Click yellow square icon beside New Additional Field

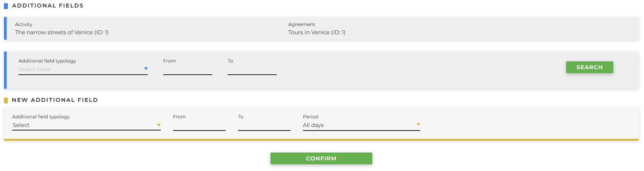click(x=6, y=100)
